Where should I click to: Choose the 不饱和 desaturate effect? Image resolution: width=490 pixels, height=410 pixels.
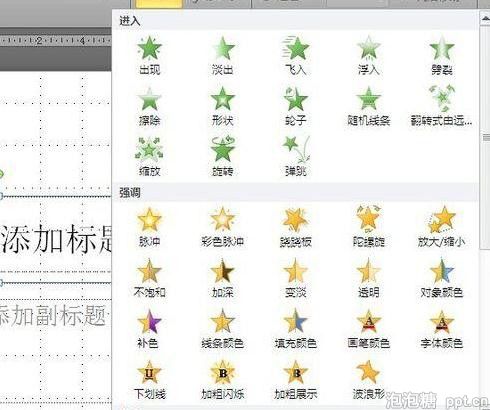[x=150, y=278]
